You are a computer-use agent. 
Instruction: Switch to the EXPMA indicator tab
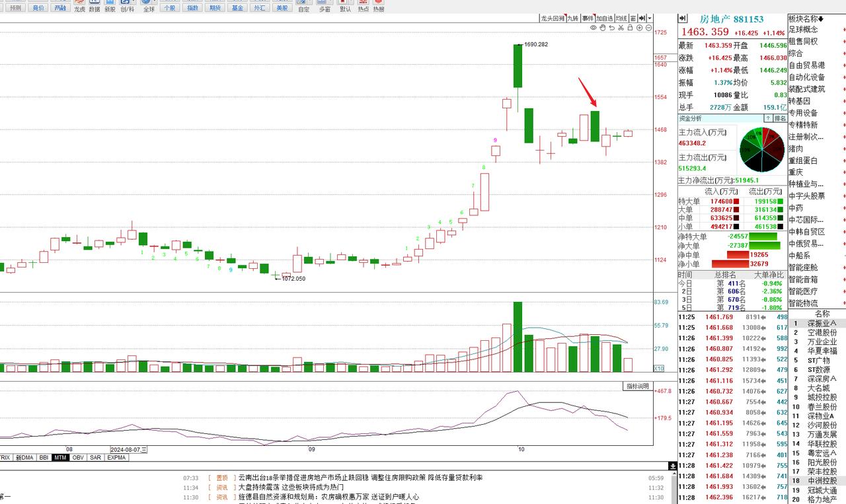click(116, 457)
